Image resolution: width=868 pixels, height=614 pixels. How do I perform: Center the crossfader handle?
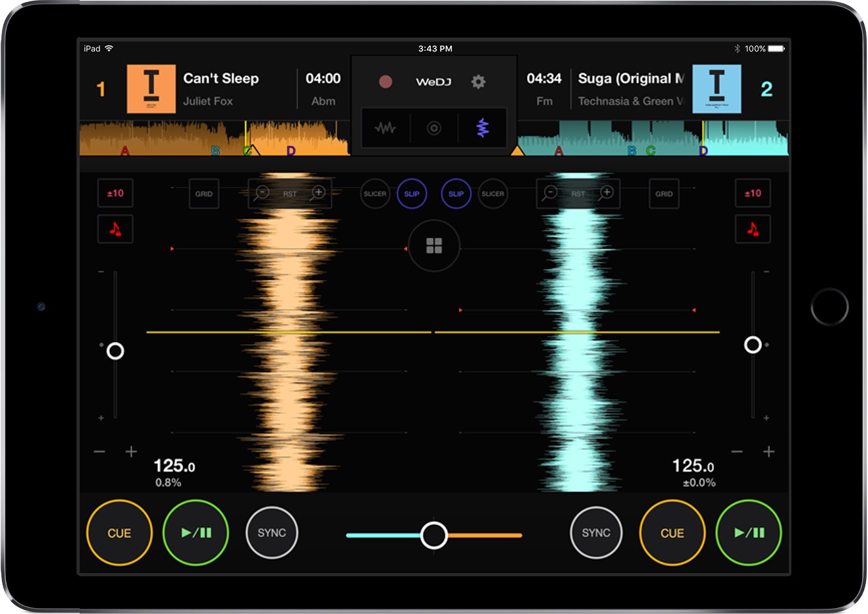(x=434, y=536)
